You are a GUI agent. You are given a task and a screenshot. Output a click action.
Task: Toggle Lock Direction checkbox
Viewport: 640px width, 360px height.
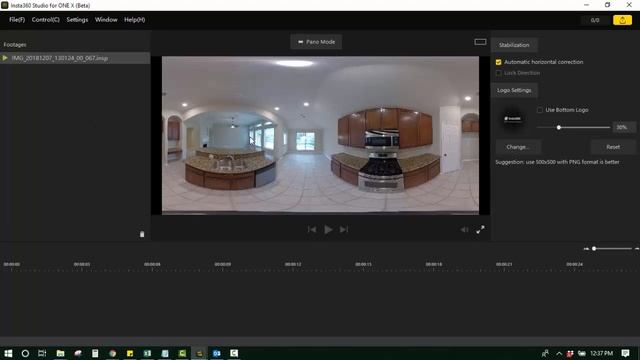[x=498, y=73]
